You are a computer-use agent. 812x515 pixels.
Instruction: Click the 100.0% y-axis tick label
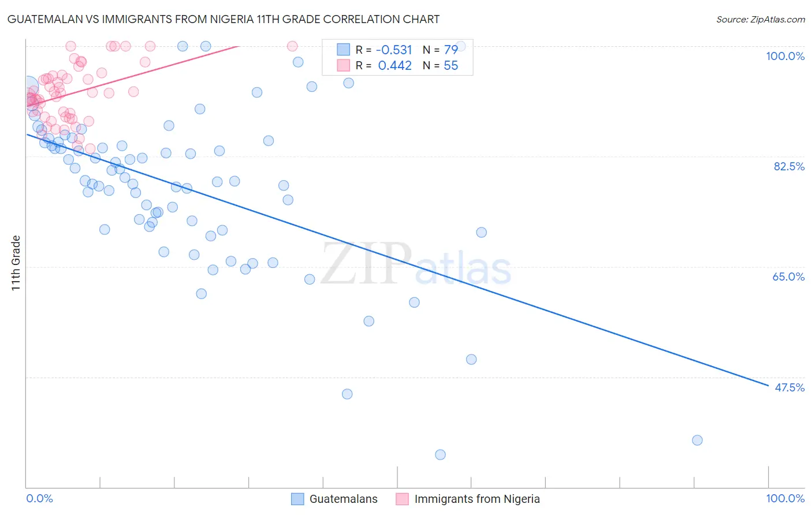785,56
